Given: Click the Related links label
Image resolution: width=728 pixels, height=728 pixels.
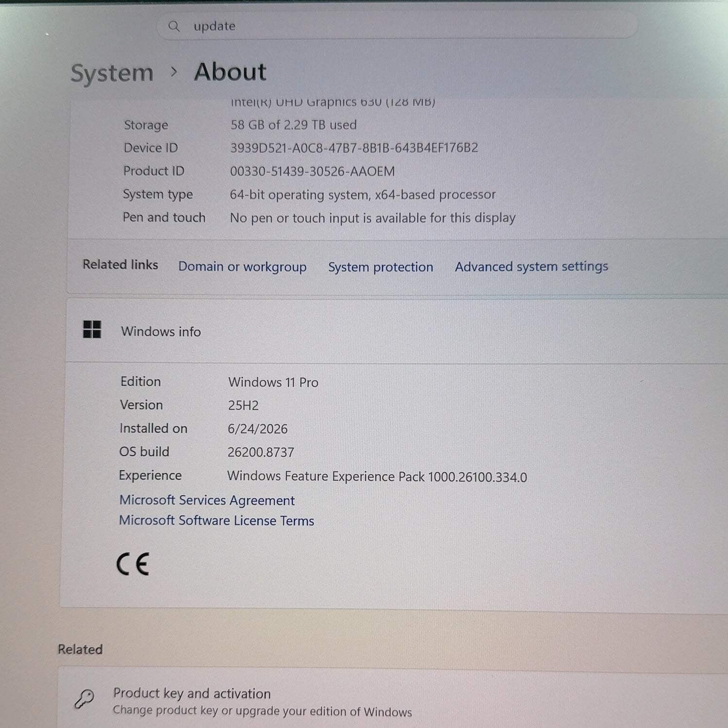Looking at the screenshot, I should click(x=120, y=265).
